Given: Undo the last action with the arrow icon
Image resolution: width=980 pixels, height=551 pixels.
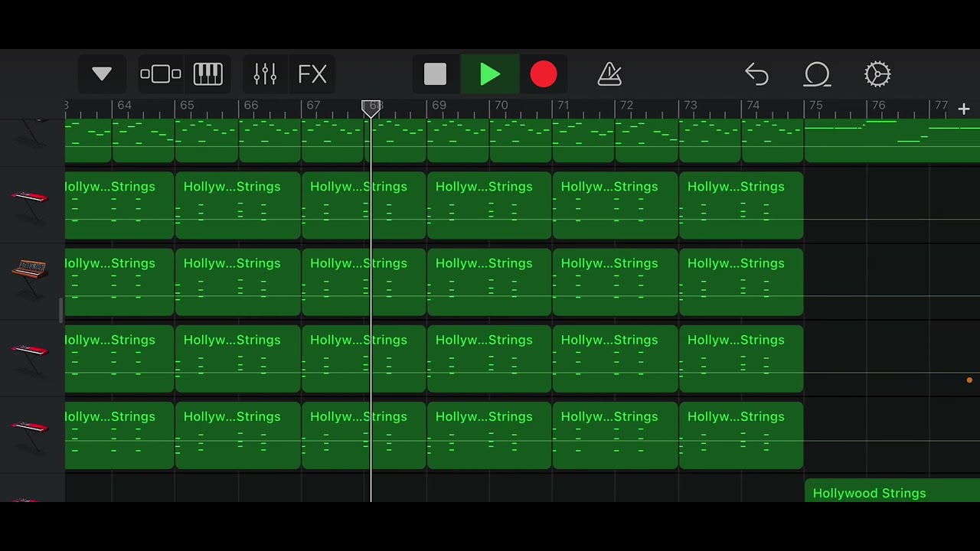Looking at the screenshot, I should tap(756, 74).
